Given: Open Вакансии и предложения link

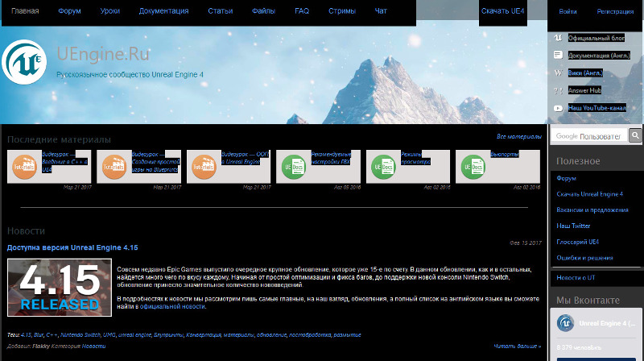Looking at the screenshot, I should (x=592, y=210).
